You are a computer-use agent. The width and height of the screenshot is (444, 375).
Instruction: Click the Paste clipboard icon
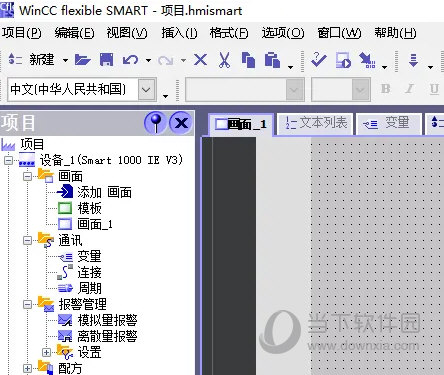pos(272,60)
